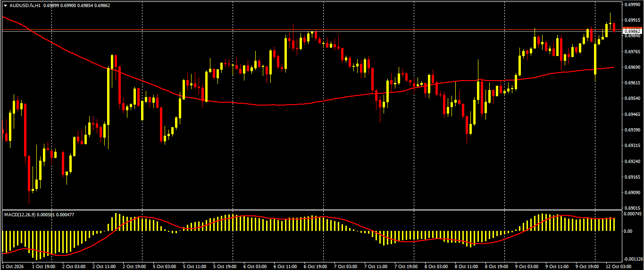Open the chart menu triangle beside AUDUSD.fx
Screen dimensions: 644x270
(5, 5)
